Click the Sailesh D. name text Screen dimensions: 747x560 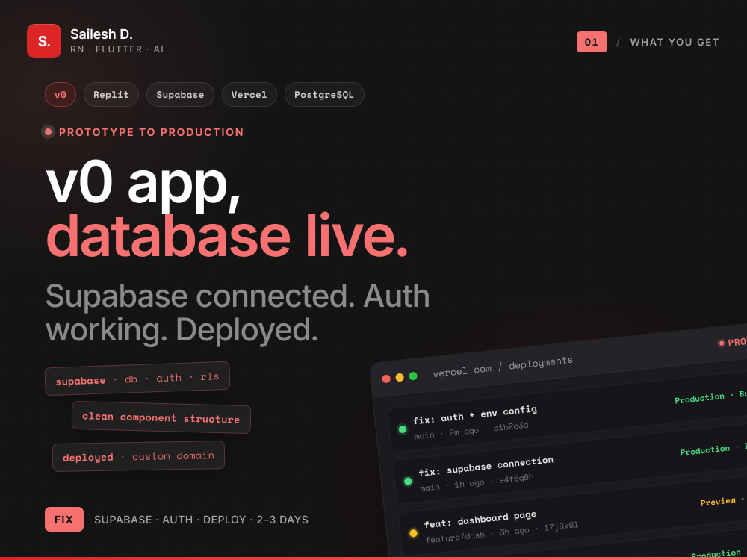(x=102, y=34)
